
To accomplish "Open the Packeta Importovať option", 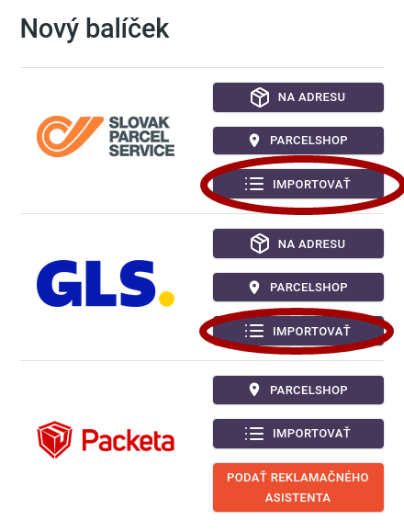I will click(x=298, y=434).
